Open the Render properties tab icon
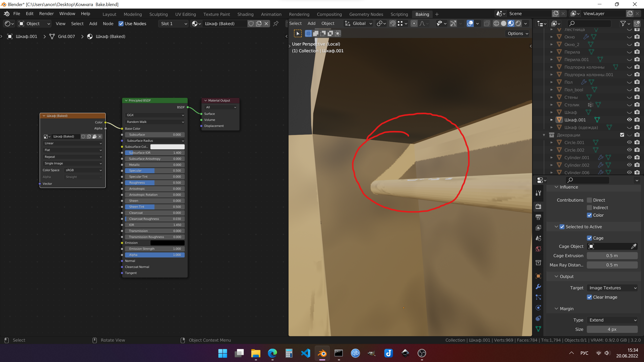644x362 pixels. pos(538,207)
